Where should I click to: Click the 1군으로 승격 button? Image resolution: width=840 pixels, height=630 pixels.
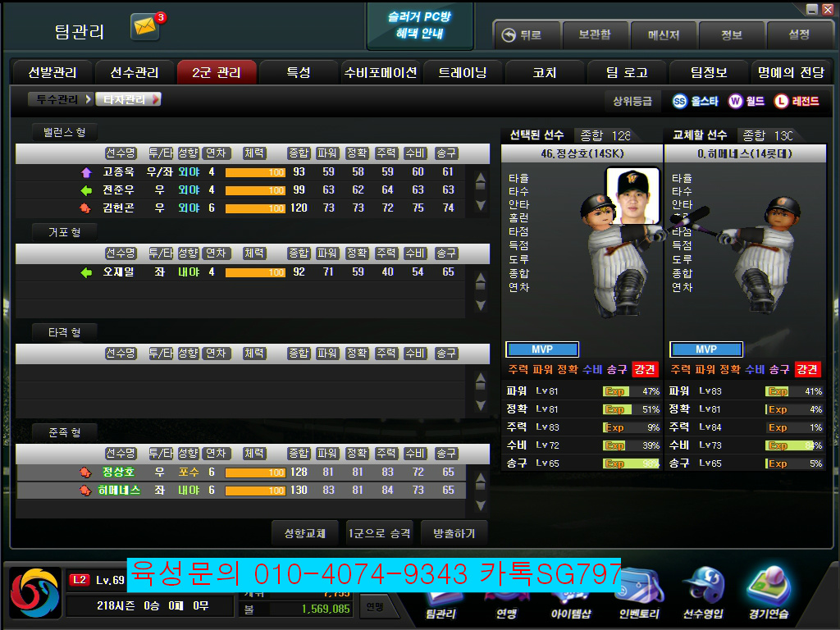point(379,533)
